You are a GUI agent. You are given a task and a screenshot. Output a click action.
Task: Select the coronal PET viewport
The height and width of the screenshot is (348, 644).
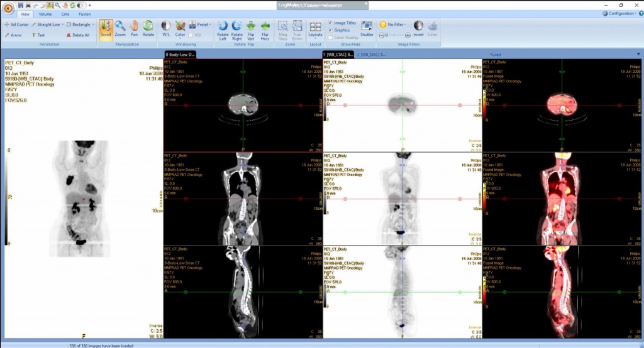pos(402,199)
